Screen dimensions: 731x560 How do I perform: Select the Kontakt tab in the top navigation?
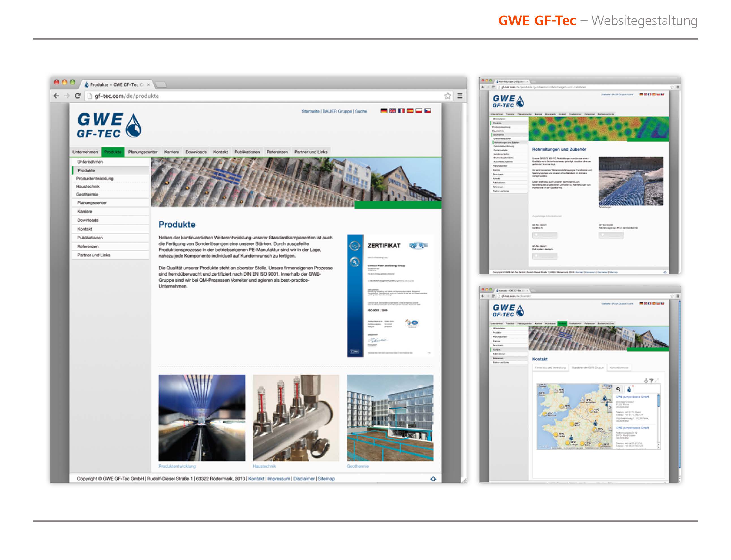(220, 152)
